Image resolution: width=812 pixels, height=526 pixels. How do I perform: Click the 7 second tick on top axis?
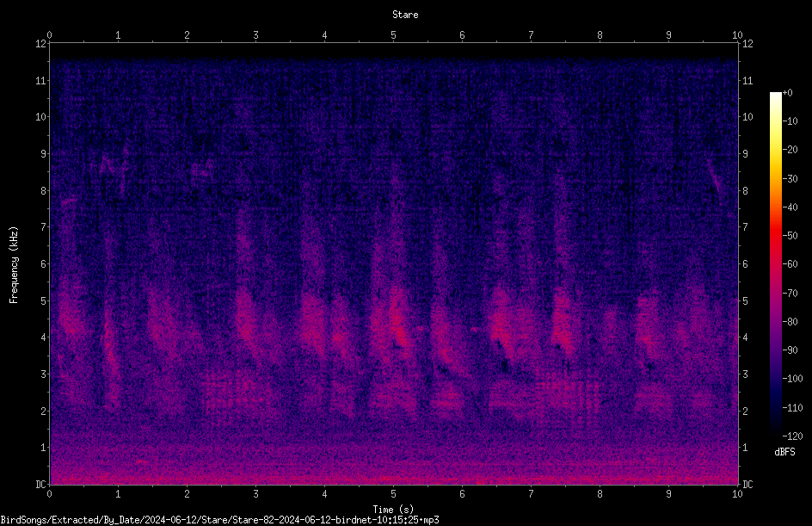point(531,35)
